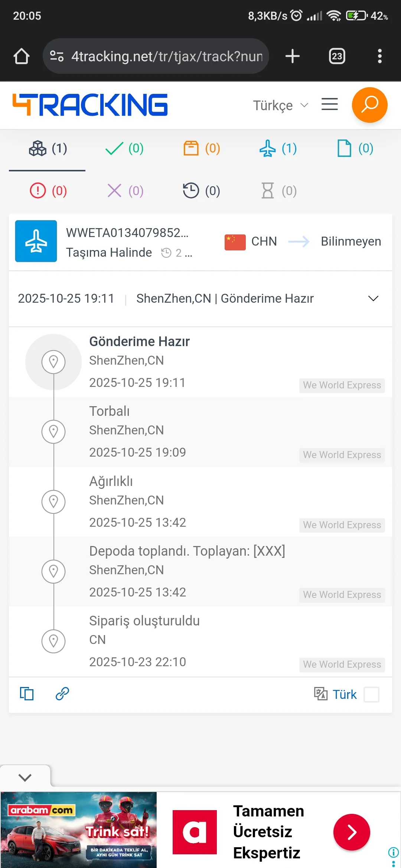The width and height of the screenshot is (401, 868).
Task: Switch to the delivered checkmark tab
Action: [x=124, y=149]
